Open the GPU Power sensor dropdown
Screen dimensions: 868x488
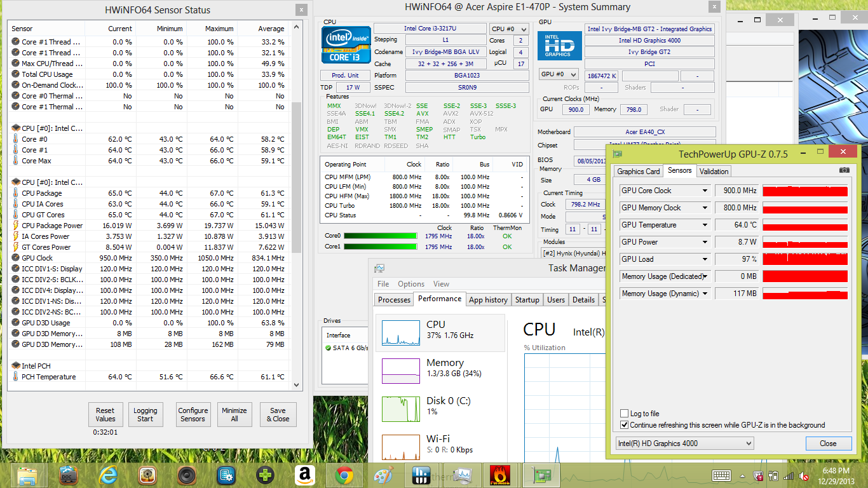tap(704, 242)
